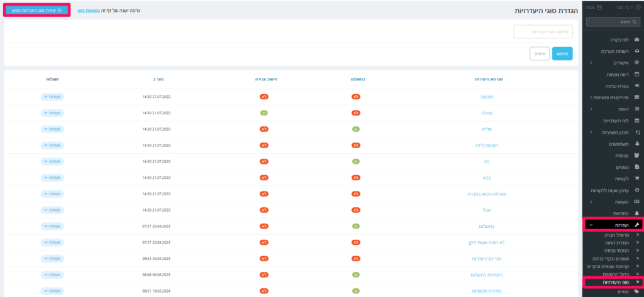Open the פעולות dropdown for the חופשה row
The height and width of the screenshot is (297, 644).
52,97
